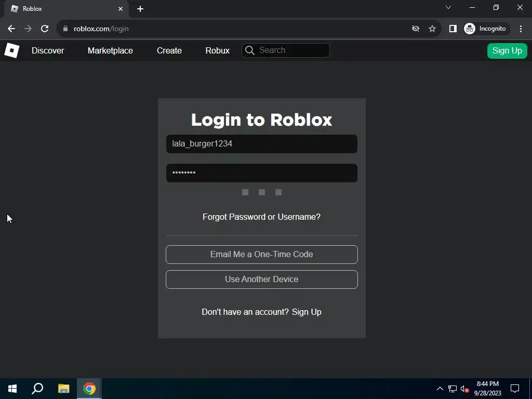Select the Roblox browser tab
This screenshot has width=532, height=399.
(x=66, y=9)
